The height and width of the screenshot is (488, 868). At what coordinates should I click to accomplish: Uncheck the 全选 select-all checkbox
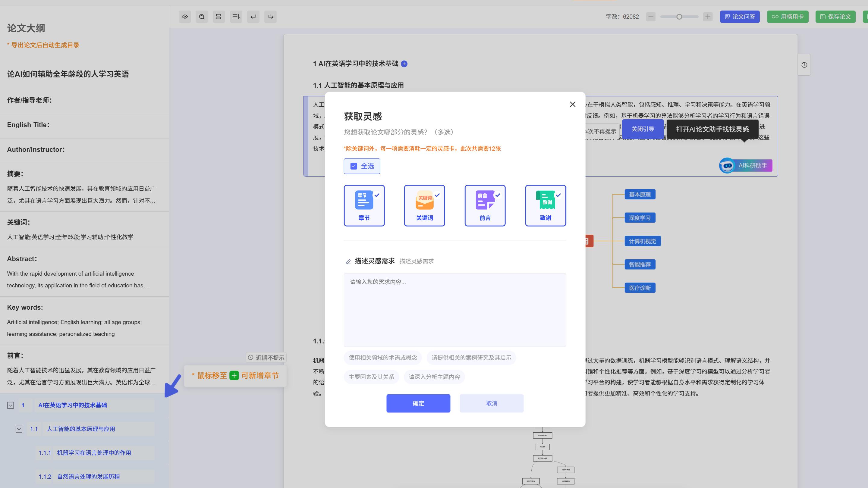click(x=353, y=166)
